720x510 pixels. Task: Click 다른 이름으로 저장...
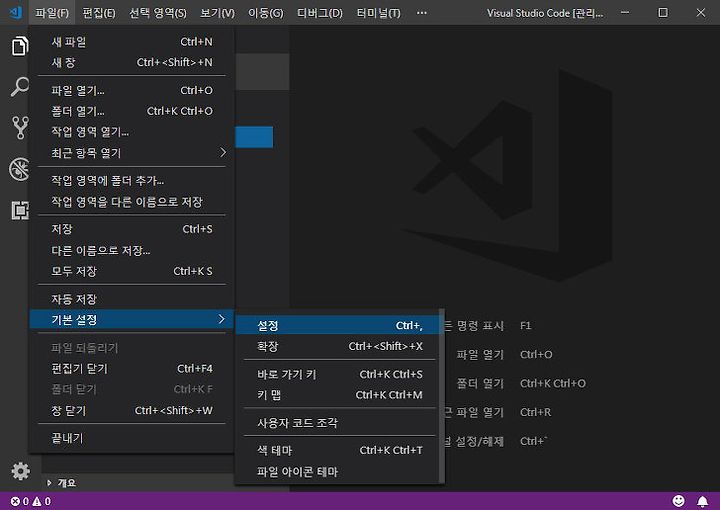132,250
